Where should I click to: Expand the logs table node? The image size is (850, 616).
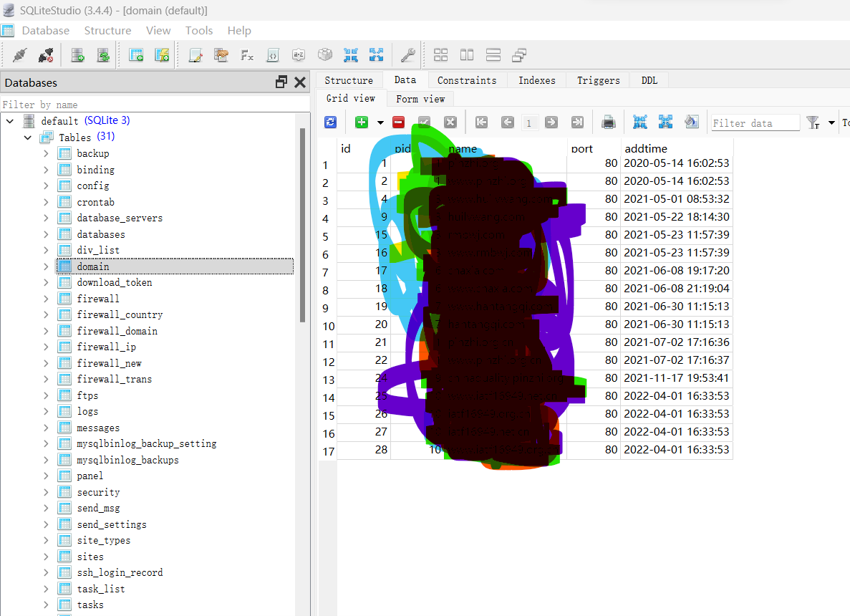[46, 412]
